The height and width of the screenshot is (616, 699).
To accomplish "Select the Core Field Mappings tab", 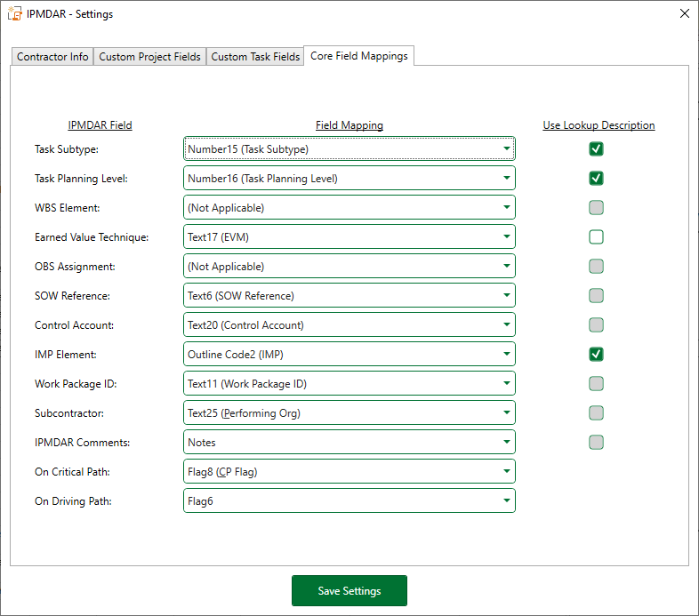I will pos(359,56).
